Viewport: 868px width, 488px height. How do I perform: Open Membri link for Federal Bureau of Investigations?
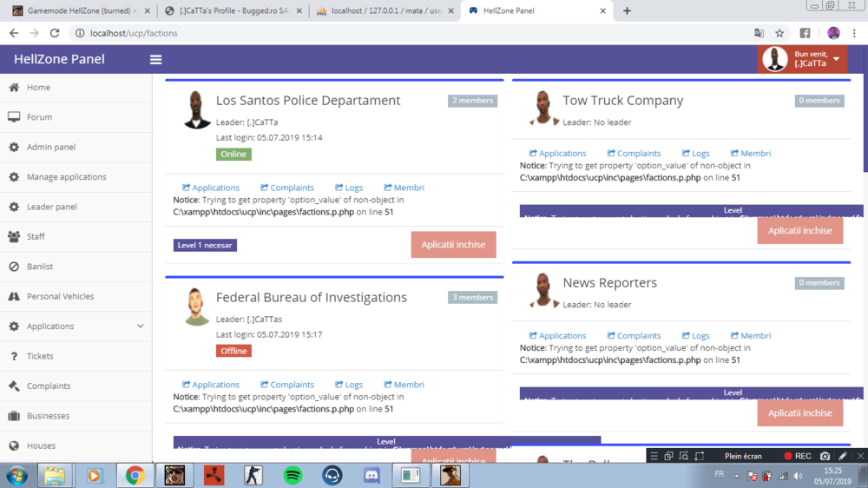coord(404,385)
